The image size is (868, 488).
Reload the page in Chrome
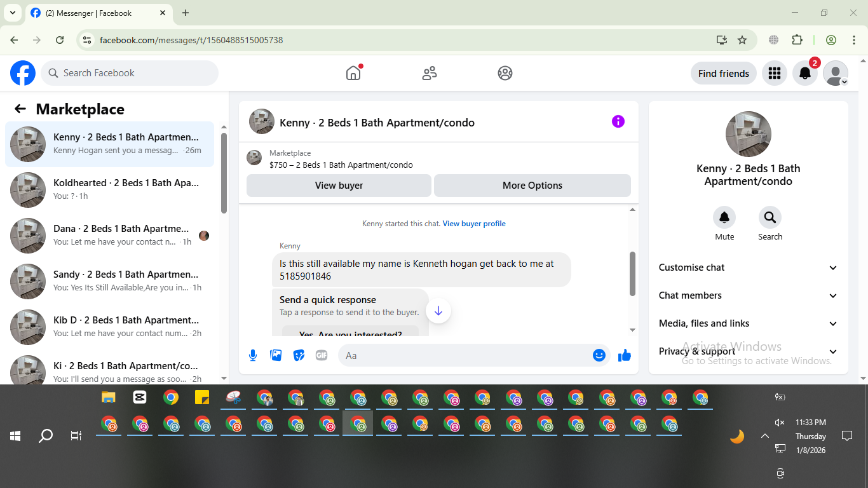tap(60, 40)
